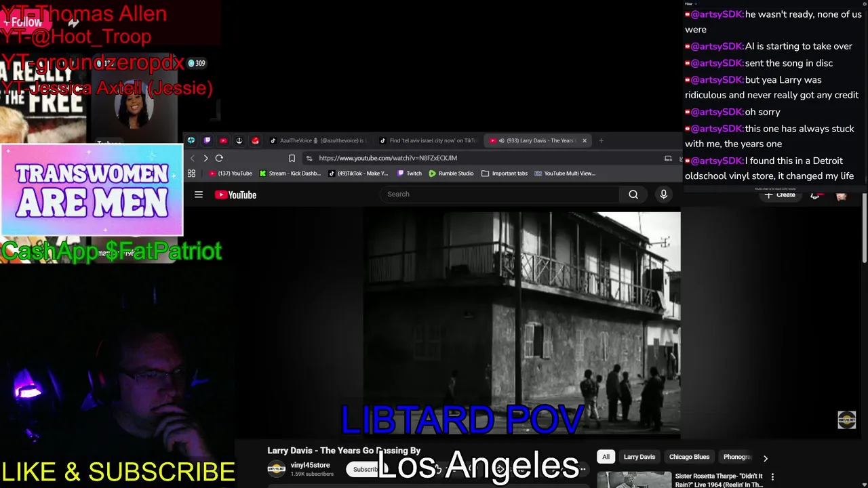The image size is (868, 488).
Task: Open the Stream - Kick Dashboard bookmark
Action: (x=290, y=174)
